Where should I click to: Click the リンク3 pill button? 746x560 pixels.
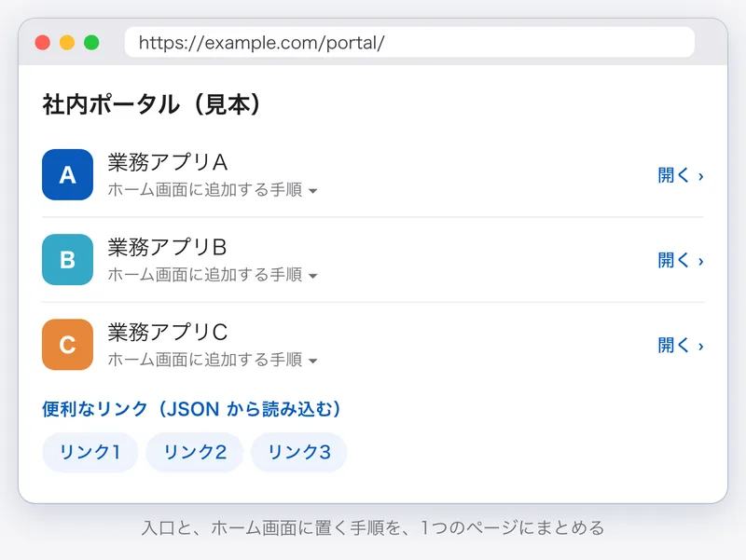[x=298, y=452]
